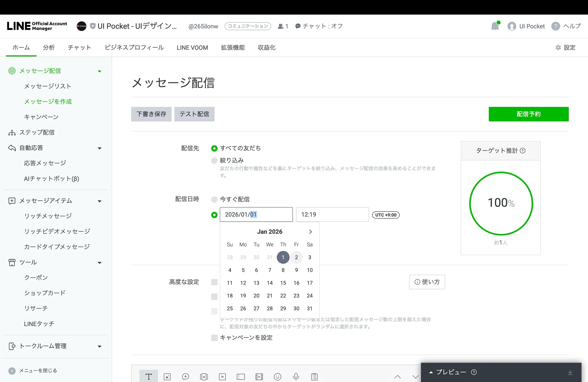Screen dimensions: 588x382
Task: Open the ホーム tab
Action: (21, 47)
